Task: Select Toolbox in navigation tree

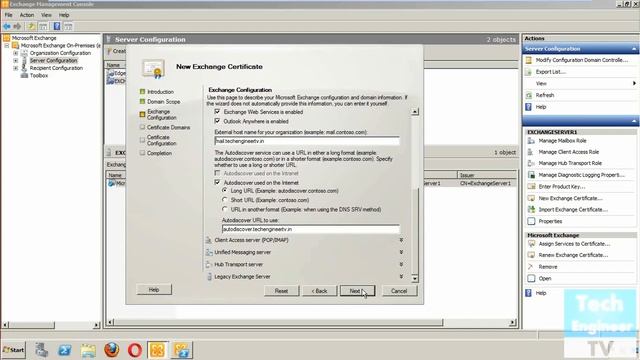Action: (39, 76)
